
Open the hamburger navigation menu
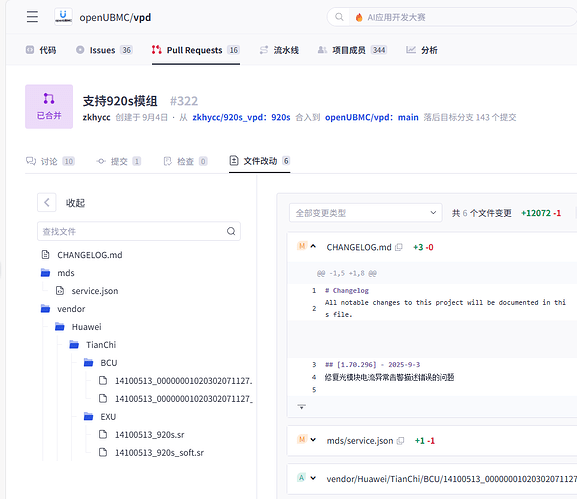point(32,17)
